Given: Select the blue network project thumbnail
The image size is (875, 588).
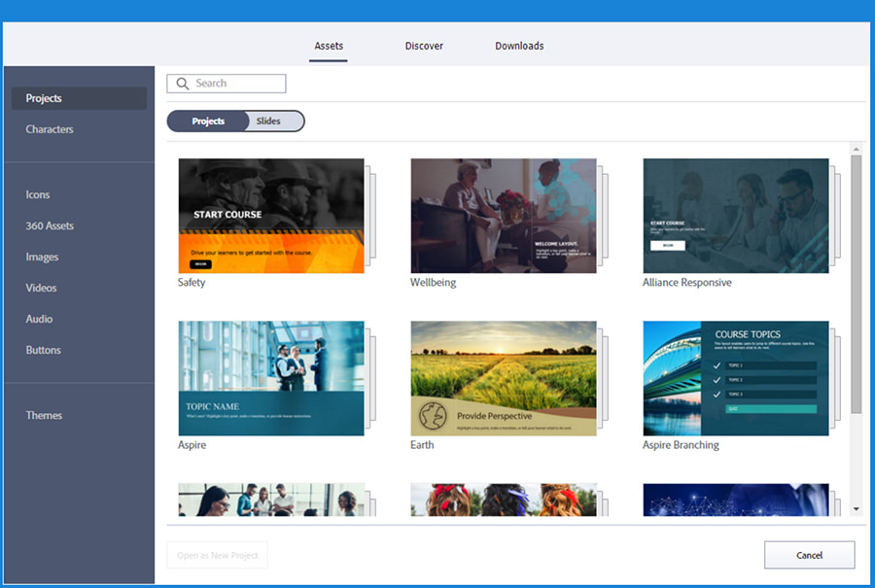Looking at the screenshot, I should coord(736,500).
